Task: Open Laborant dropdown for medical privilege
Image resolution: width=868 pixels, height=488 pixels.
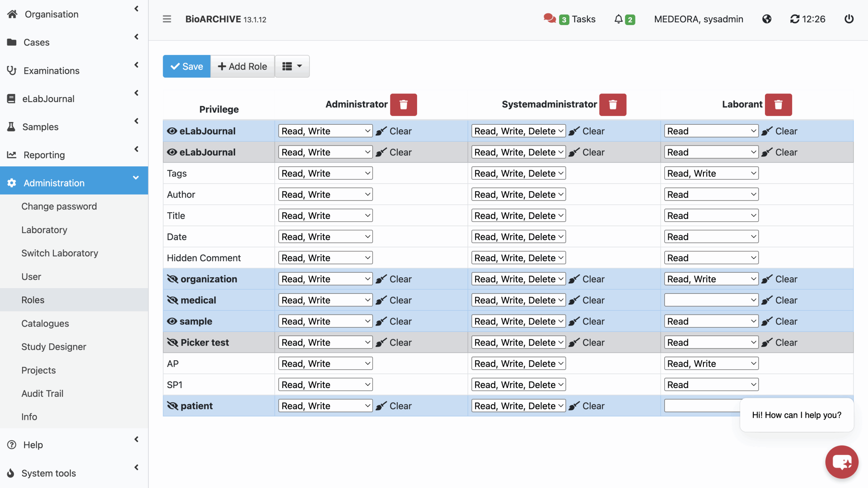Action: pos(711,300)
